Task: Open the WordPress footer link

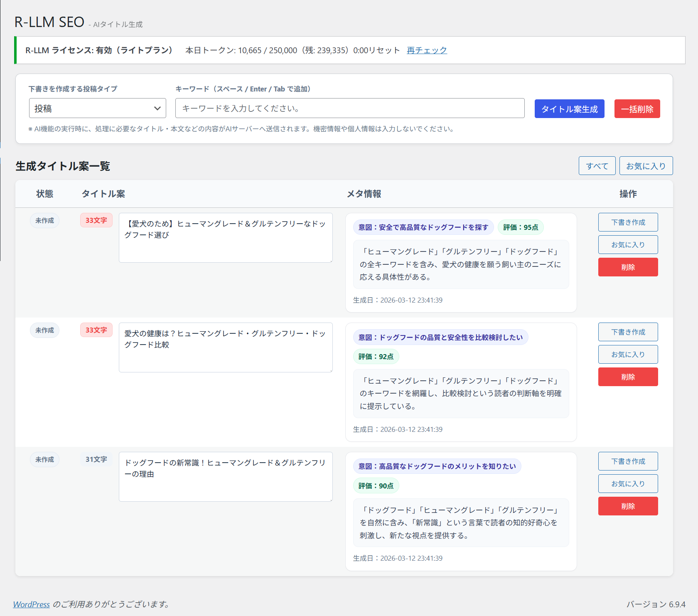Action: (x=31, y=604)
